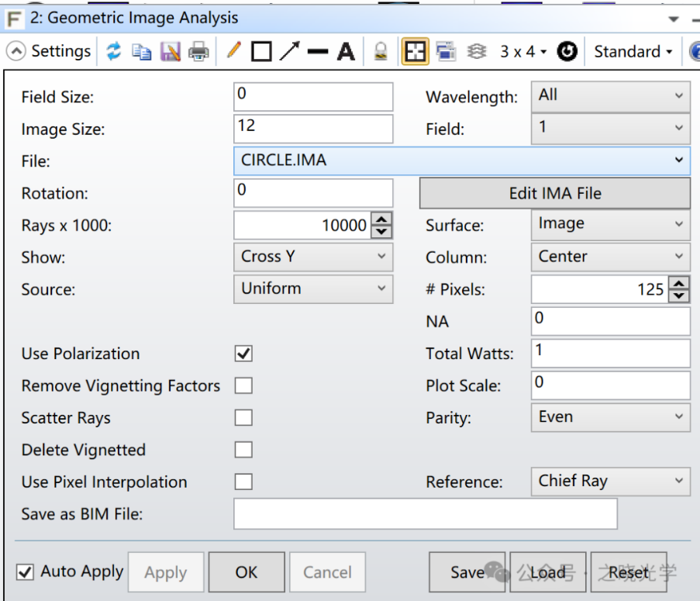Expand the CIRCLE.IMA file dropdown

pos(678,161)
